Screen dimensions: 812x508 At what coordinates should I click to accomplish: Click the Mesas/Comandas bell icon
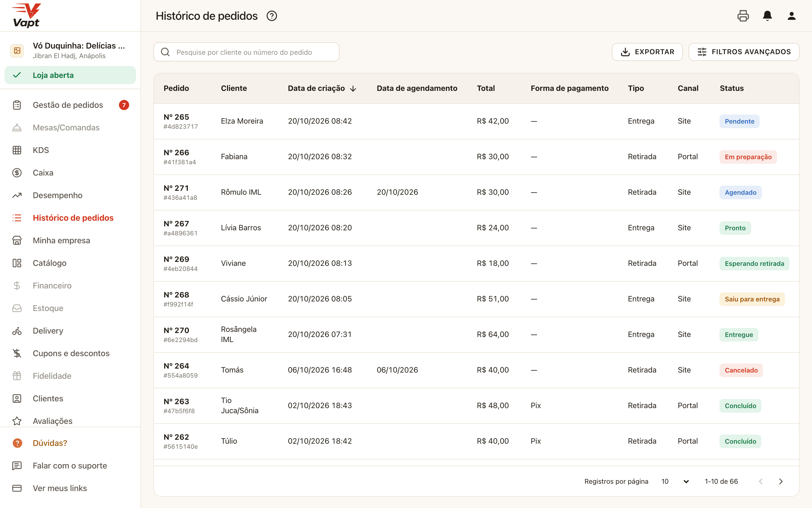tap(17, 128)
